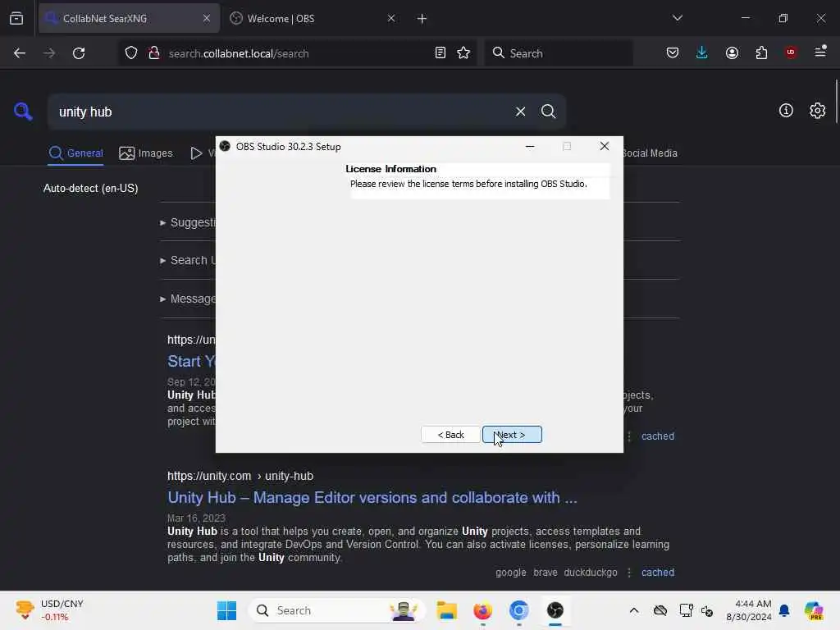Image resolution: width=840 pixels, height=630 pixels.
Task: Reload the current page
Action: point(79,53)
